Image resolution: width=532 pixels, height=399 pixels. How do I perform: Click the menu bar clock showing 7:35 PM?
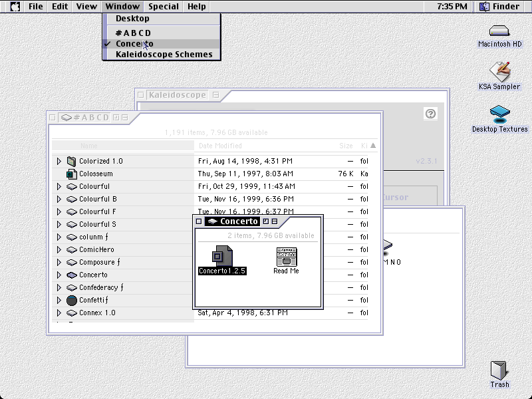452,7
